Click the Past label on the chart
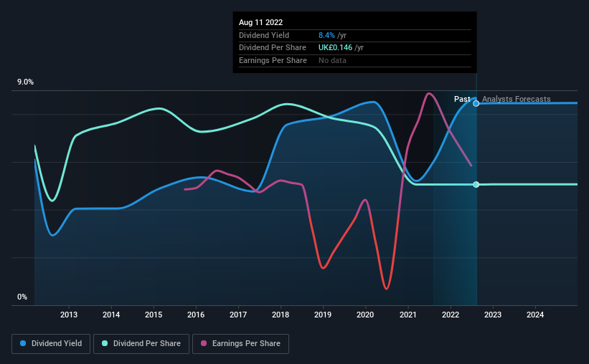The height and width of the screenshot is (364, 589). pos(462,99)
